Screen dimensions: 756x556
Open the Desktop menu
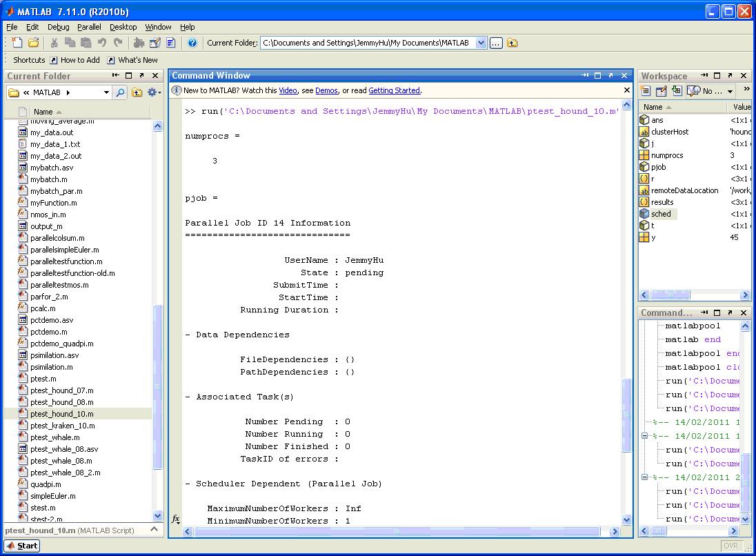(x=123, y=27)
